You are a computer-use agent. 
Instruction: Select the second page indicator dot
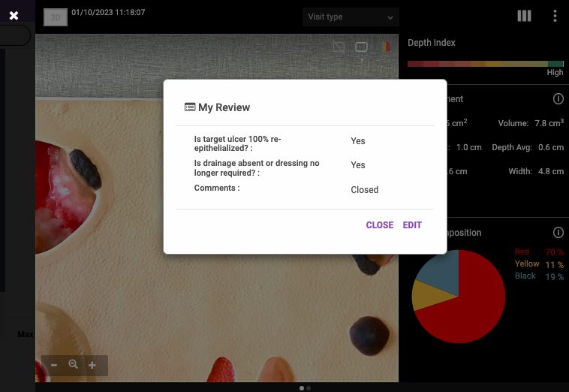(x=309, y=388)
